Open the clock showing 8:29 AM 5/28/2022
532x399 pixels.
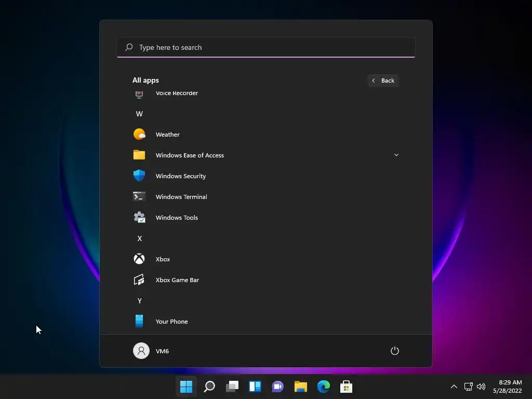click(508, 387)
